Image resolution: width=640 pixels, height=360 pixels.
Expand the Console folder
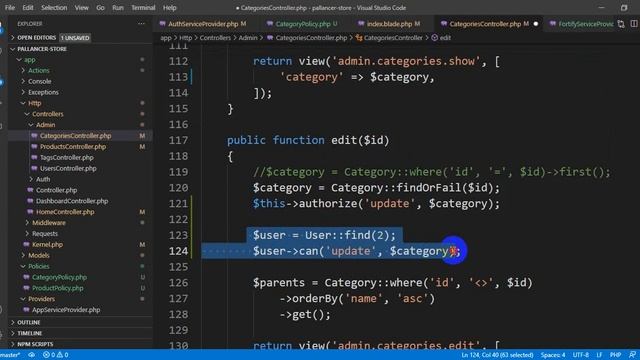tap(39, 81)
